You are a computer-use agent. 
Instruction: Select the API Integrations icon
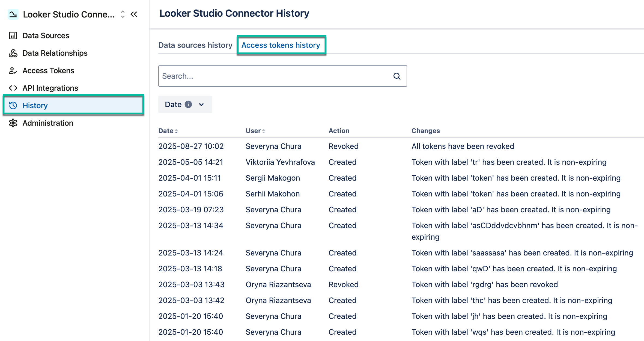pos(13,88)
